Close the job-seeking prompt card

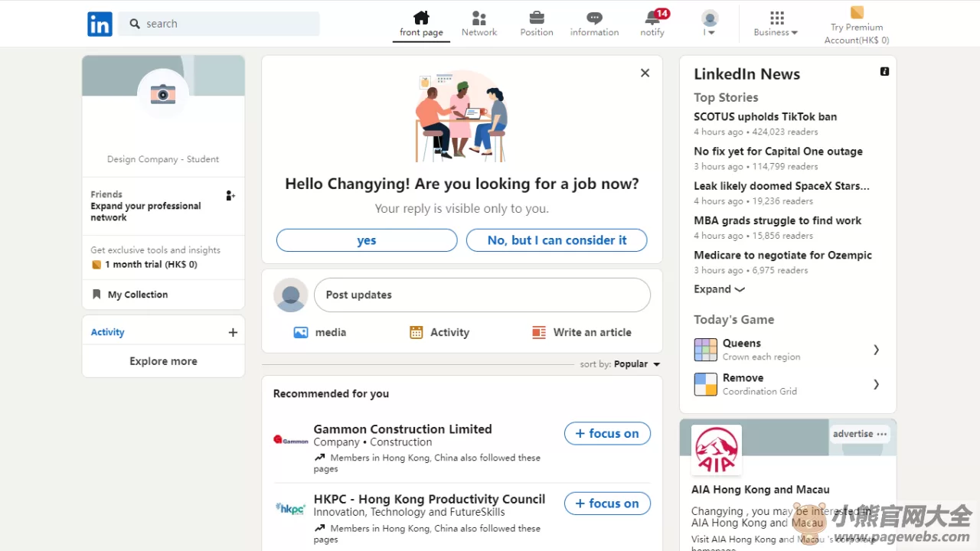click(645, 73)
